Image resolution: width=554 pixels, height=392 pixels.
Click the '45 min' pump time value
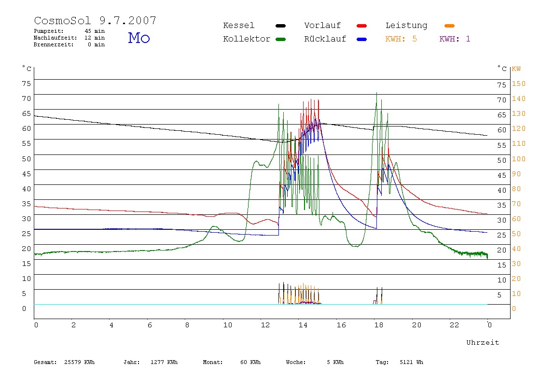coord(94,31)
